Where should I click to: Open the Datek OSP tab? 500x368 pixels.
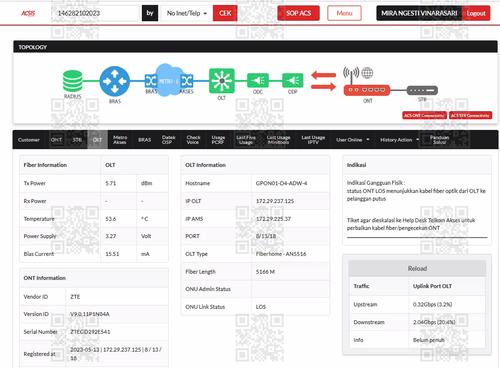pos(169,140)
